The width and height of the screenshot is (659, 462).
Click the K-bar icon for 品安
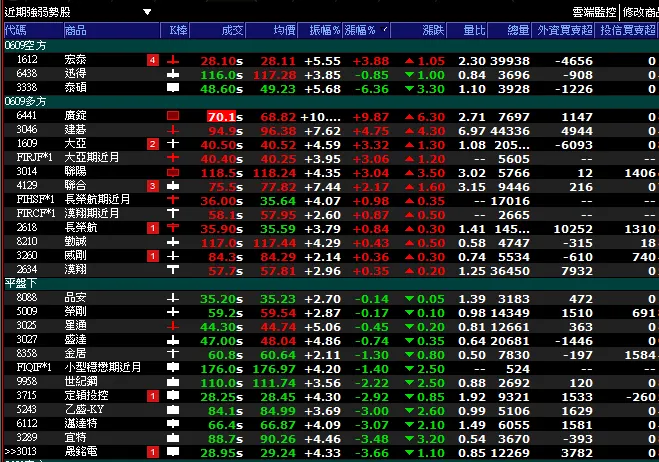click(173, 298)
